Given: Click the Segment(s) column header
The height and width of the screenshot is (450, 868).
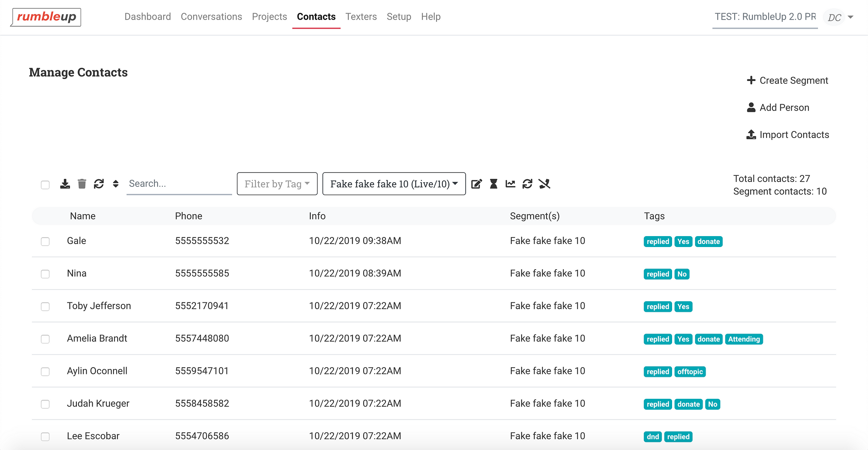Looking at the screenshot, I should pos(535,216).
